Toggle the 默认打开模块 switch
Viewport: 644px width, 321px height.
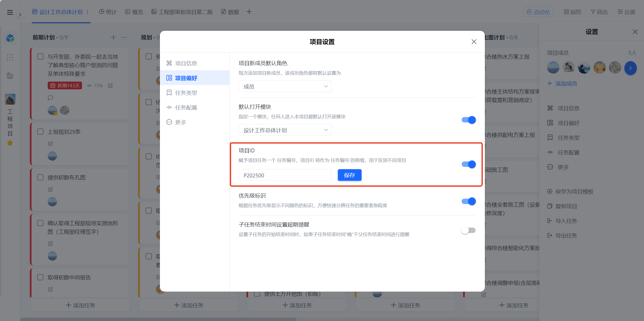(x=469, y=120)
